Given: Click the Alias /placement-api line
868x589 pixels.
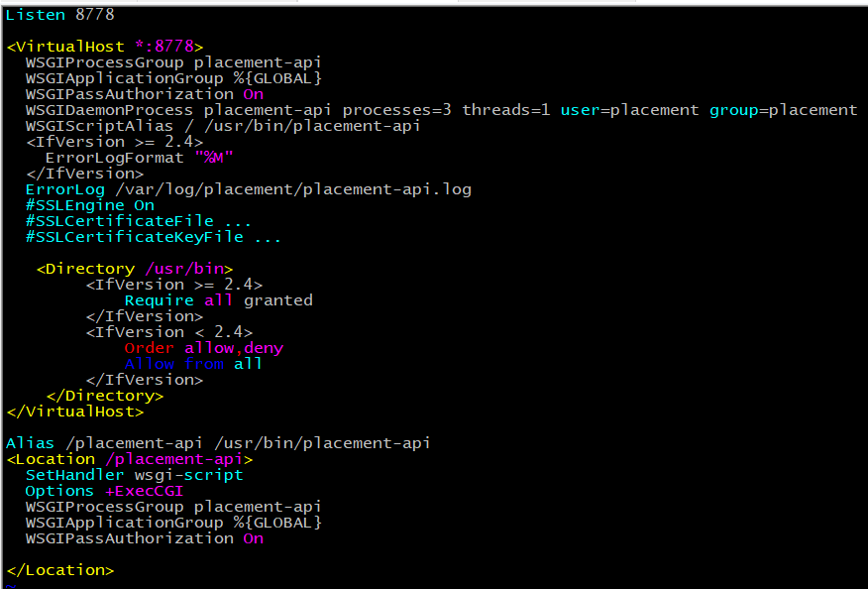Looking at the screenshot, I should 218,443.
